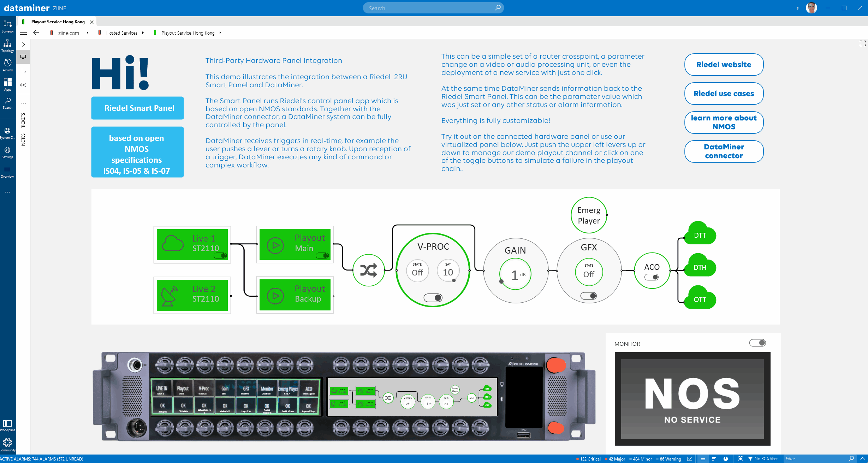The height and width of the screenshot is (463, 868).
Task: Click the back arrow in the breadcrumb bar
Action: 36,32
